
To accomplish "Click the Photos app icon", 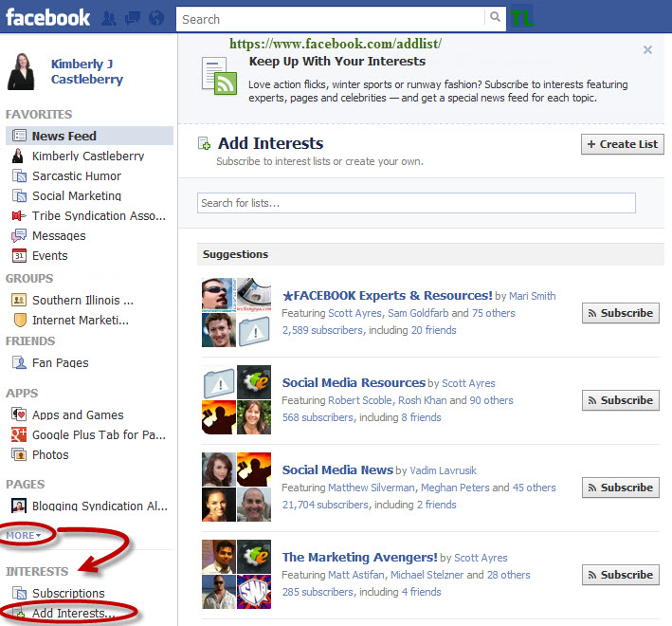I will click(19, 454).
